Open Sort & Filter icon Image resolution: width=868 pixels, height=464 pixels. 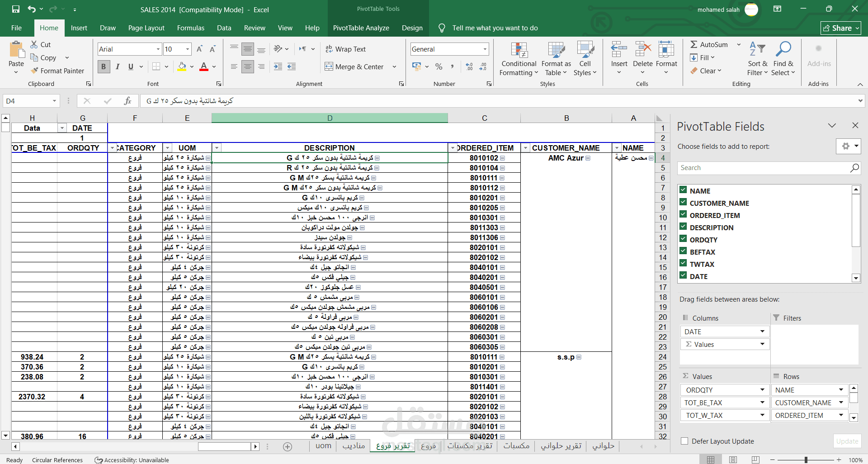click(757, 49)
